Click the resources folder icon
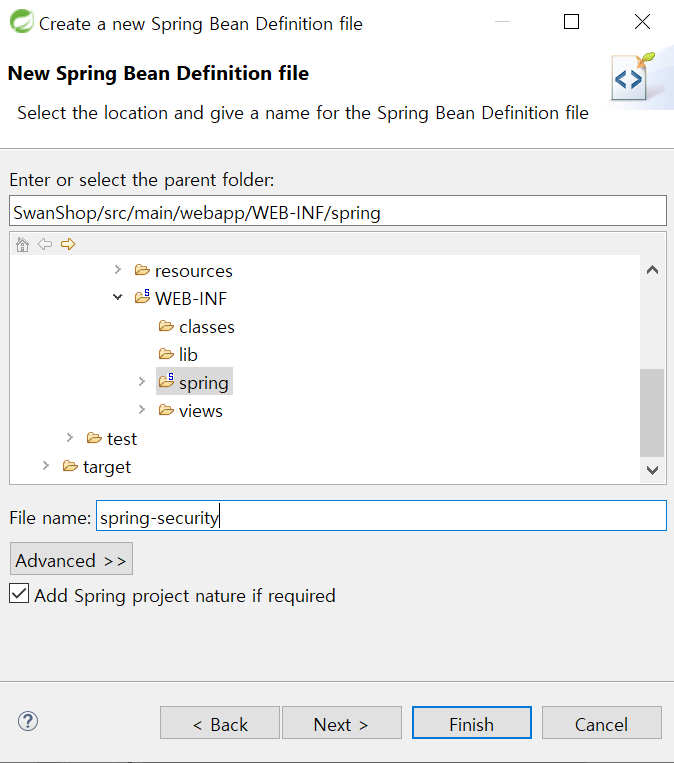 (x=142, y=270)
